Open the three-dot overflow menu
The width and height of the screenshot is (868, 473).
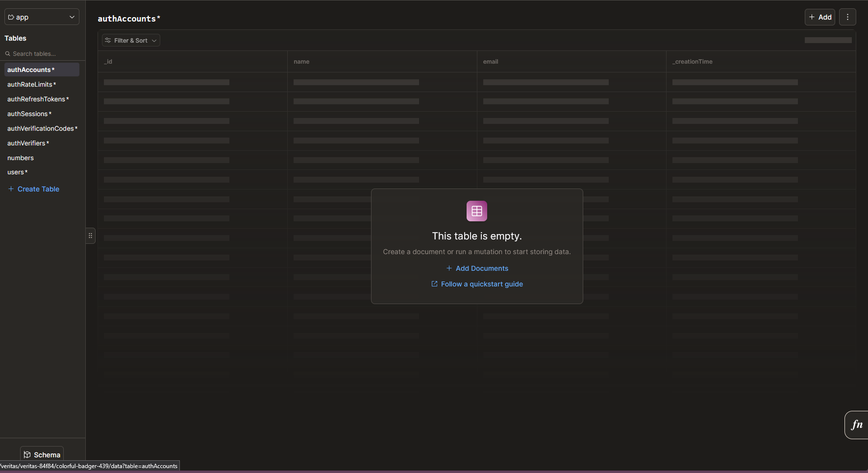[x=847, y=17]
